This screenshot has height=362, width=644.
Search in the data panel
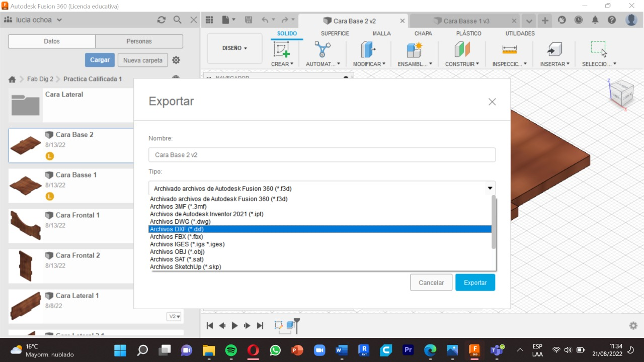[177, 20]
